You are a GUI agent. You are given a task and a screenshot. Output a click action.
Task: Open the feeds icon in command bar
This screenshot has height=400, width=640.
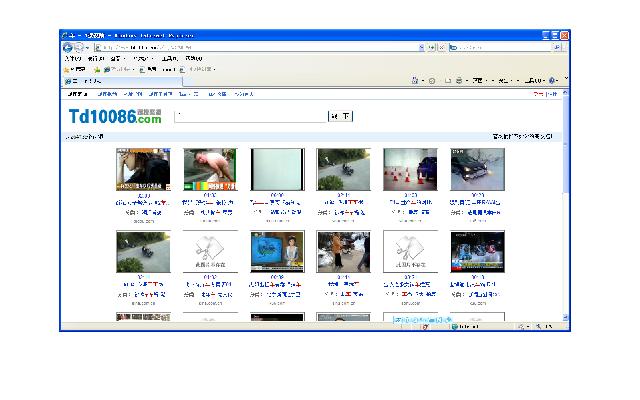(x=432, y=81)
